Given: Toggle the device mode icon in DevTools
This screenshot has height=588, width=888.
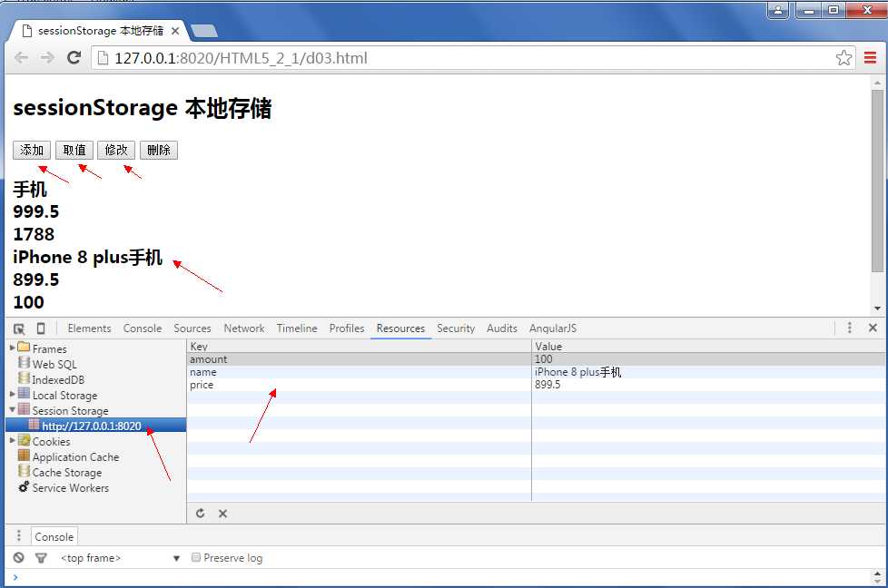Looking at the screenshot, I should (41, 328).
